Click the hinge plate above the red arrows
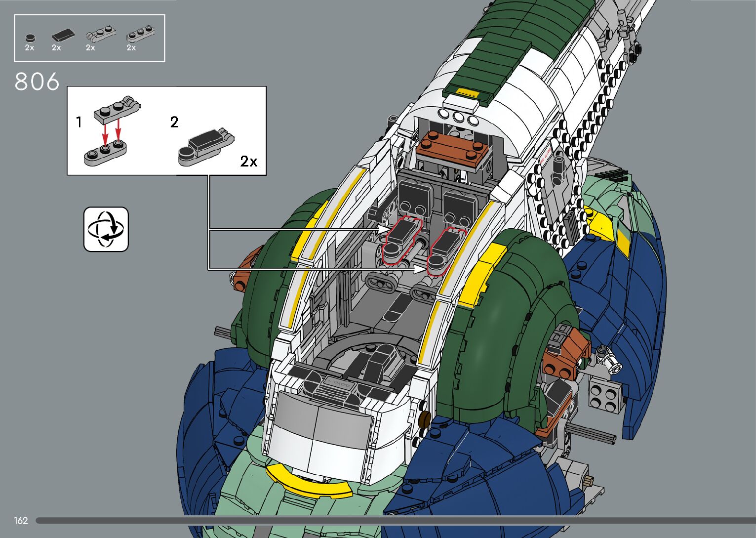 click(x=116, y=111)
